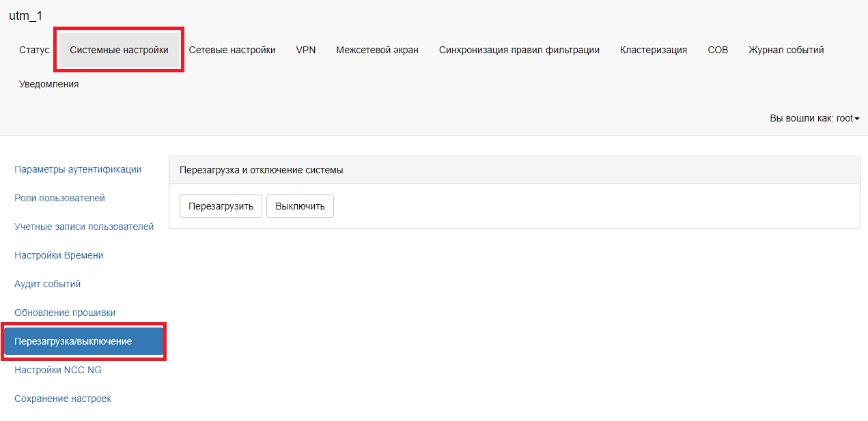
Task: Go to Настройки Времени
Action: [x=59, y=255]
